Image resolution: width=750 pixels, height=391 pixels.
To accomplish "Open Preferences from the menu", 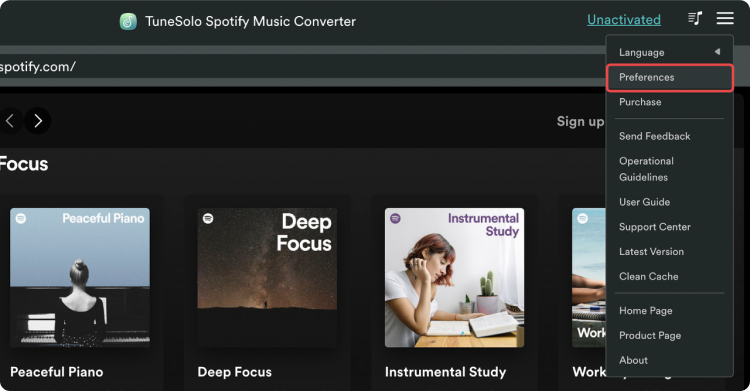I will point(670,77).
